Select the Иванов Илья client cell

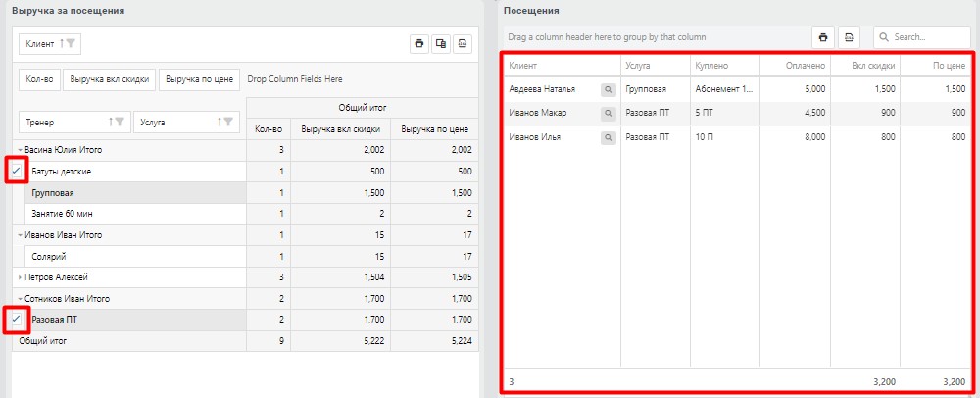tap(562, 137)
